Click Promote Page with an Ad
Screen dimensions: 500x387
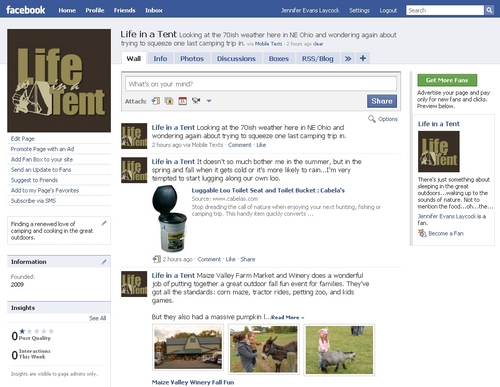(42, 149)
